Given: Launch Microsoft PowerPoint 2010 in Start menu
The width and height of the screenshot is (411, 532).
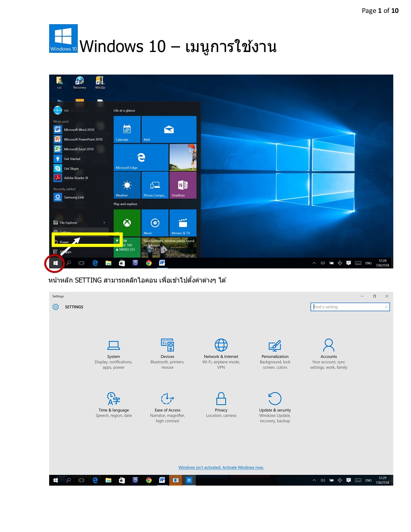Looking at the screenshot, I should [79, 139].
